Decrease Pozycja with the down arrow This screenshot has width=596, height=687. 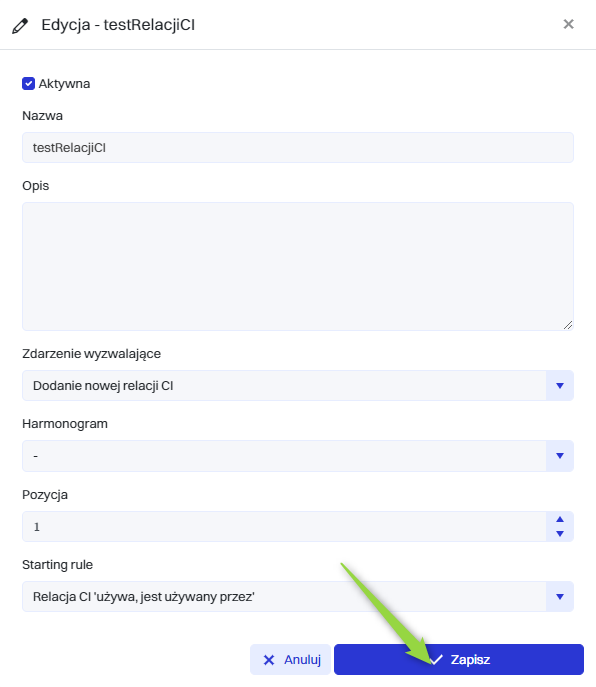(x=560, y=534)
